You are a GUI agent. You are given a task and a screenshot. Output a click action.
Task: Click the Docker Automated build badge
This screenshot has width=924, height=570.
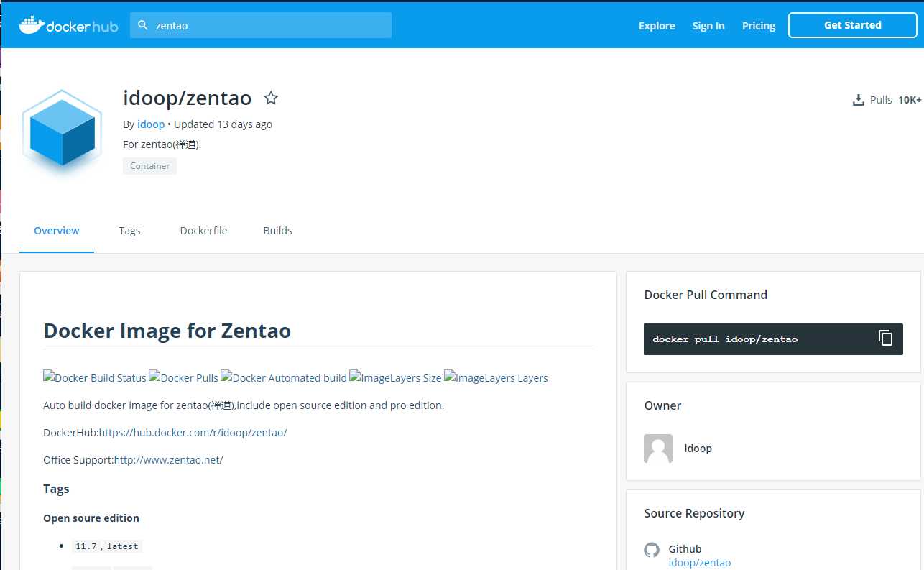[x=284, y=377]
